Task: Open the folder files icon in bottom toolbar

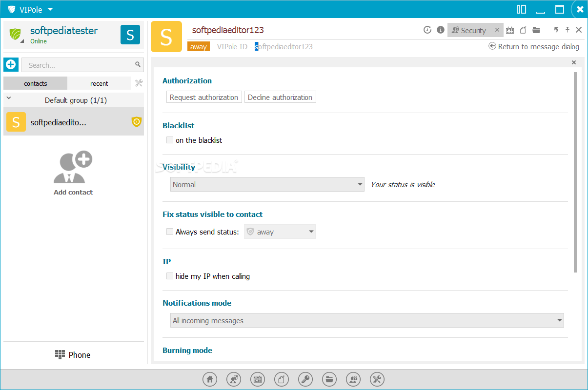Action: 329,379
